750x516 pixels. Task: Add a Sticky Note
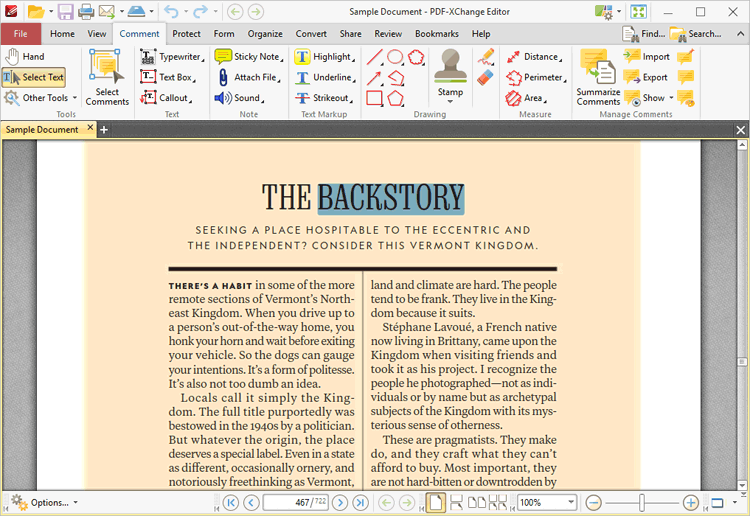coord(249,56)
